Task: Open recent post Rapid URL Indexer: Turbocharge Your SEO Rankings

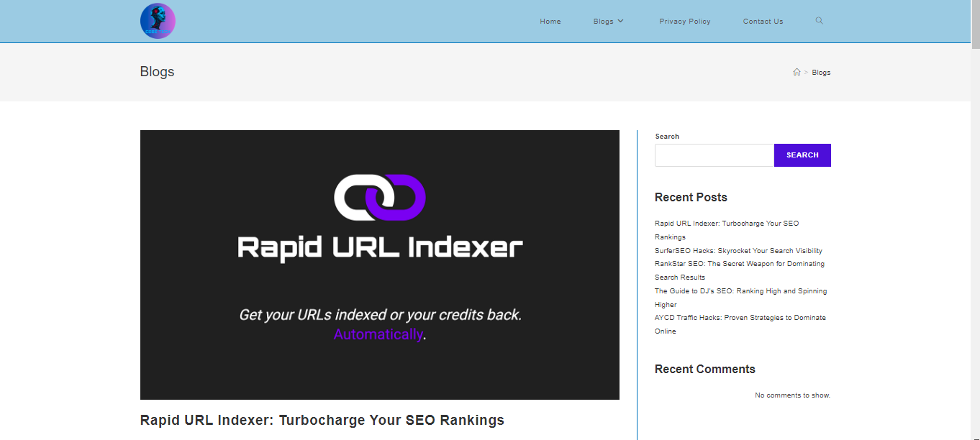Action: [727, 230]
